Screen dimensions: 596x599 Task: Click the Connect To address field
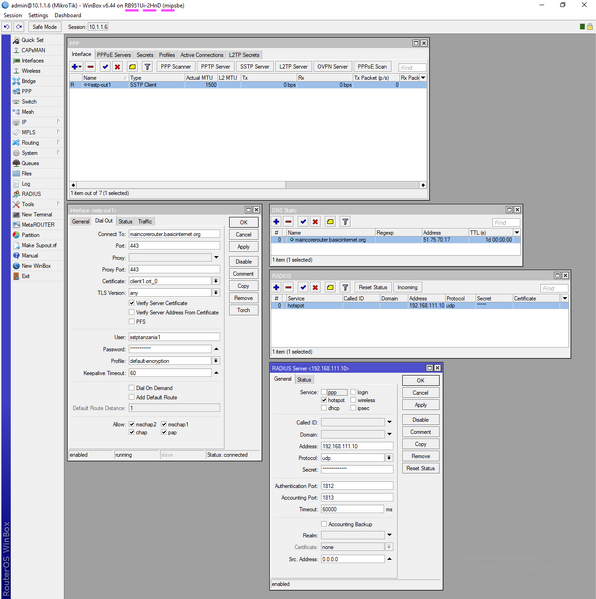coord(174,234)
